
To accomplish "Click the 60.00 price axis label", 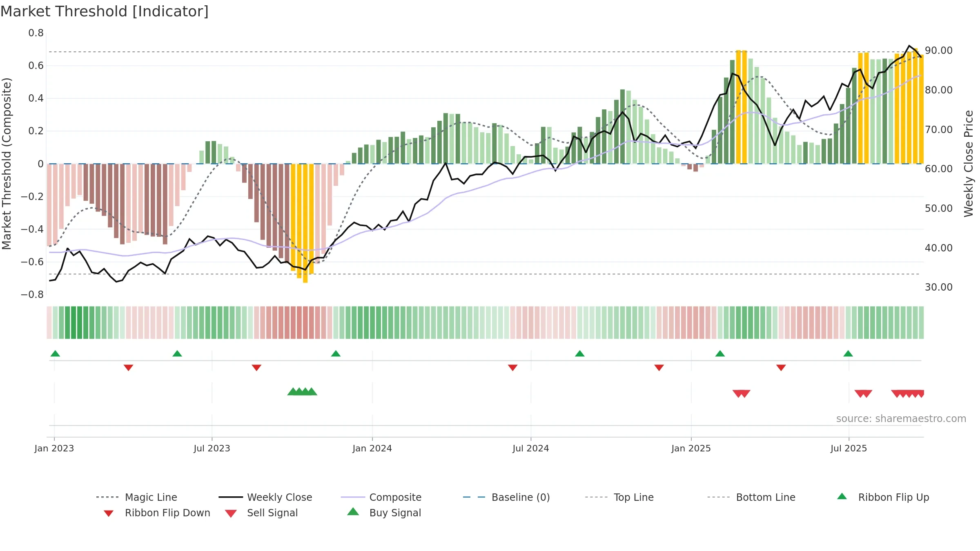I will 939,169.
